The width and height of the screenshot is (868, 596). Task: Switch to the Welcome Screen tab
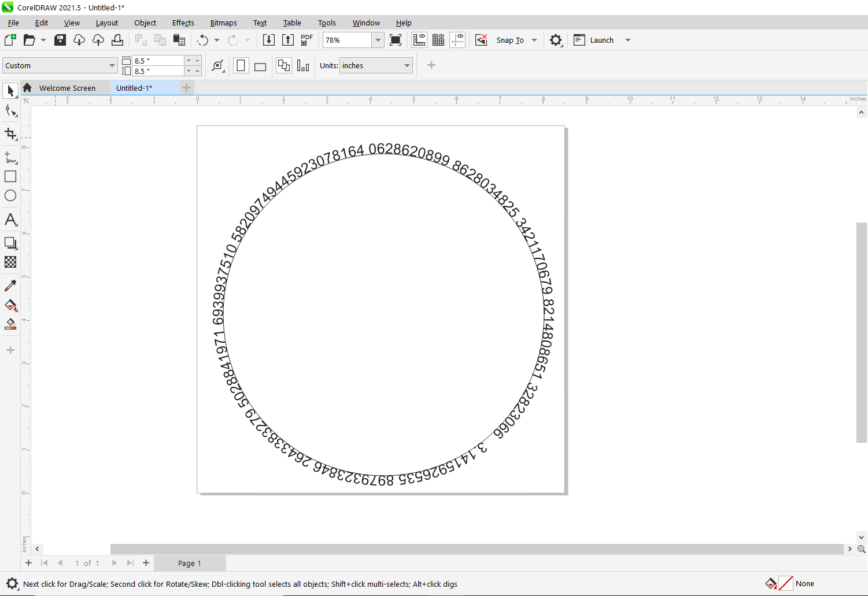coord(67,88)
